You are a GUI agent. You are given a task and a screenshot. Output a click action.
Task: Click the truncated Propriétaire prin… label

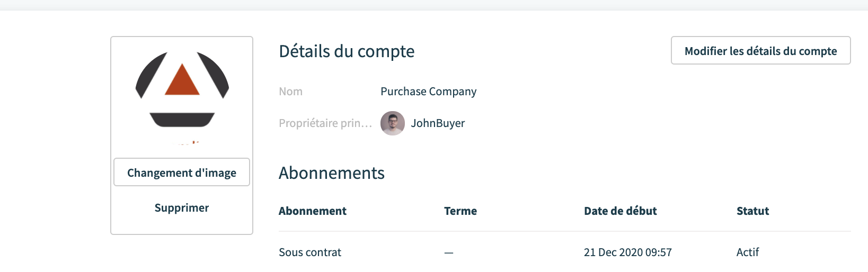tap(325, 123)
